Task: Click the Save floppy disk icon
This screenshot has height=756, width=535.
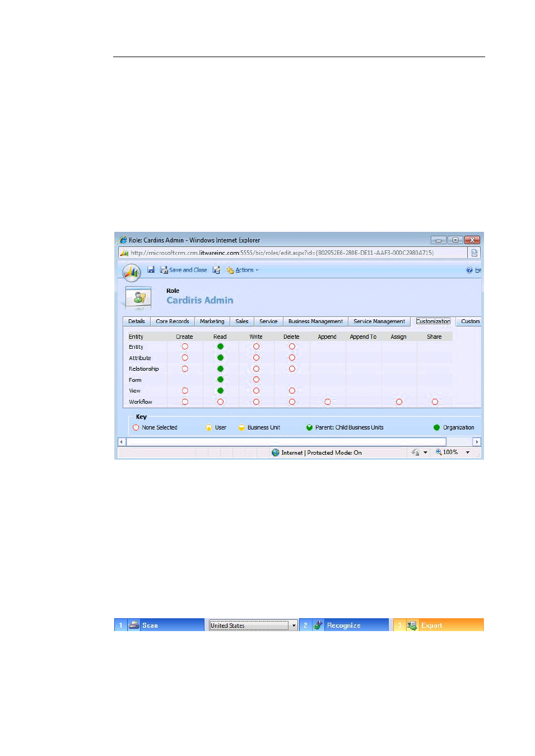Action: 151,270
